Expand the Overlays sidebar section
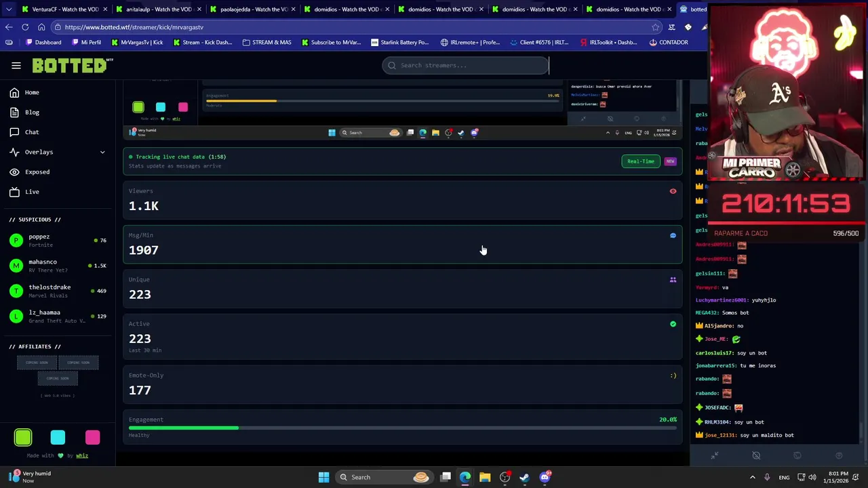Viewport: 868px width, 488px height. click(x=58, y=152)
